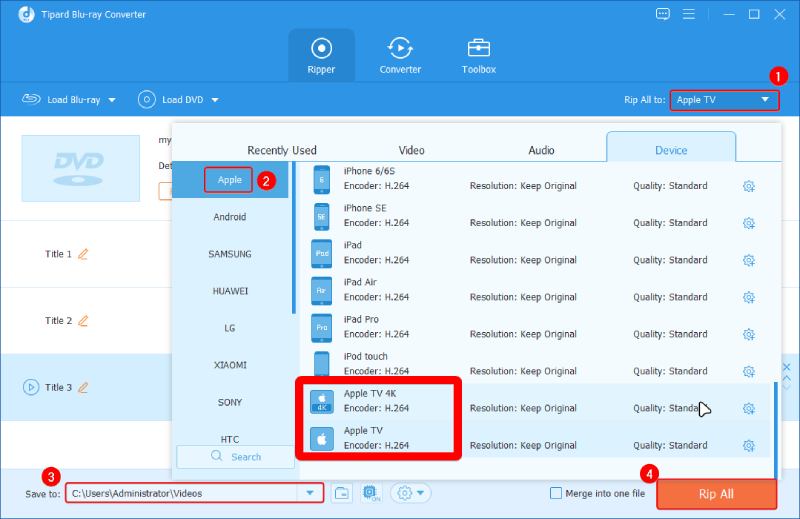Screen dimensions: 800x519
Task: Enable Merge into one file checkbox
Action: (556, 493)
